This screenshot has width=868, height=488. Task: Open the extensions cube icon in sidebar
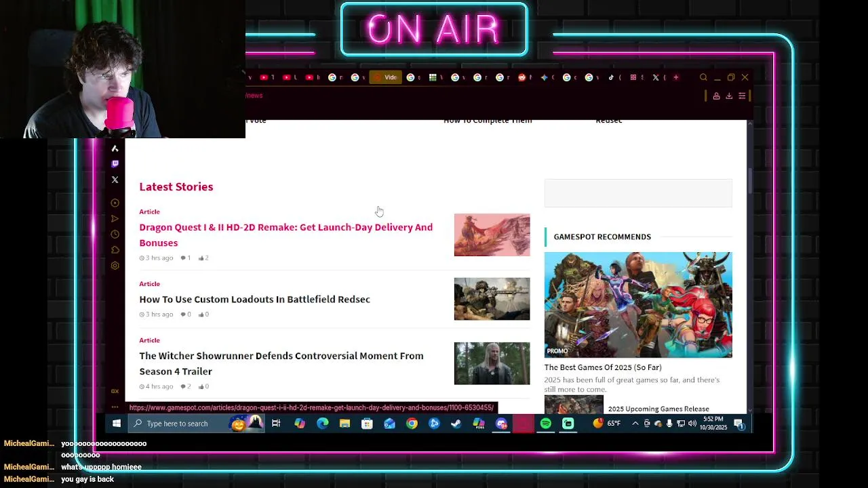[x=115, y=250]
